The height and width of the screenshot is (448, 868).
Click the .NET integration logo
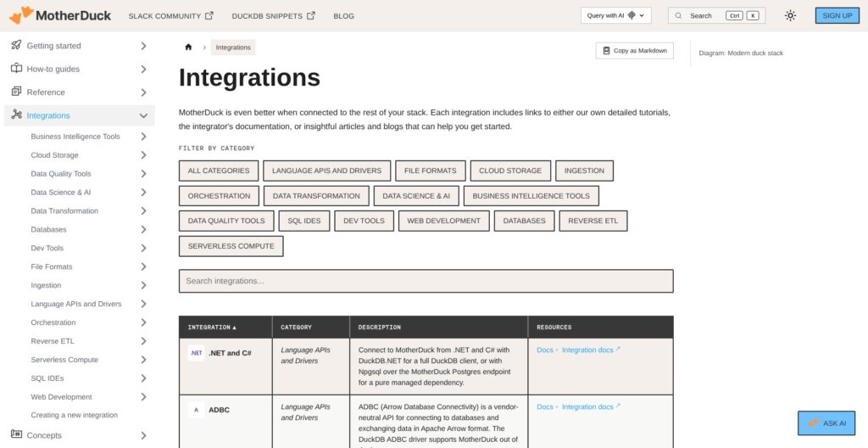click(196, 353)
